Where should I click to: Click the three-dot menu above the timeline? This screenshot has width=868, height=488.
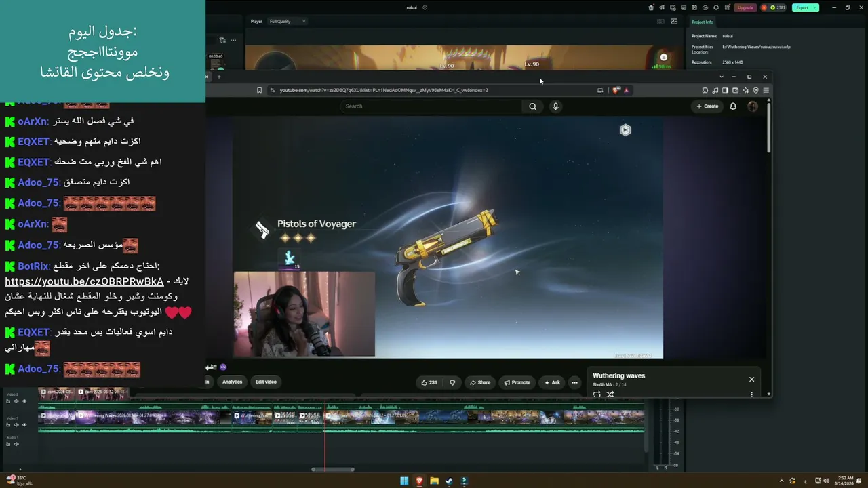pos(233,40)
